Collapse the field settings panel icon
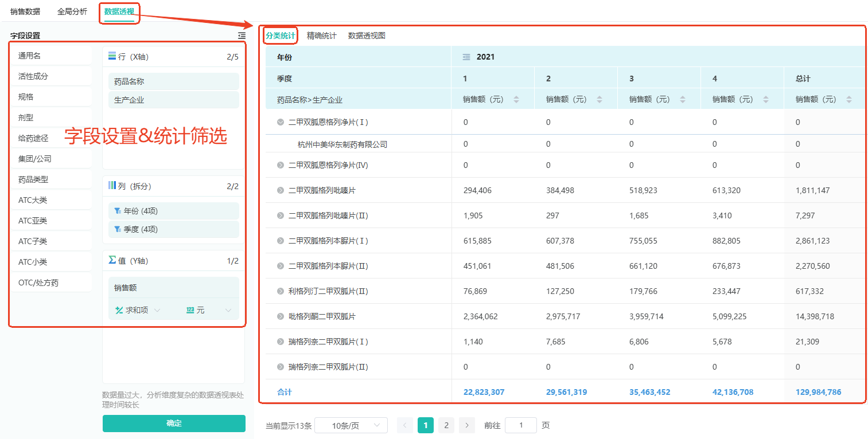868x439 pixels. coord(242,36)
